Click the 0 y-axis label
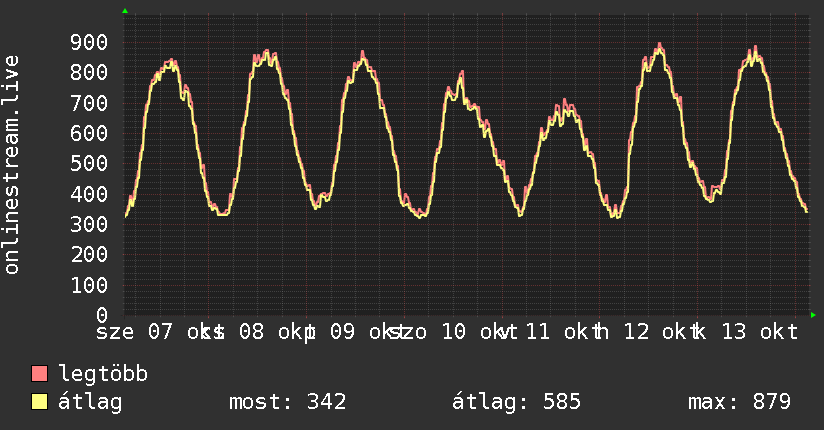Viewport: 824px width, 430px height. tap(102, 315)
